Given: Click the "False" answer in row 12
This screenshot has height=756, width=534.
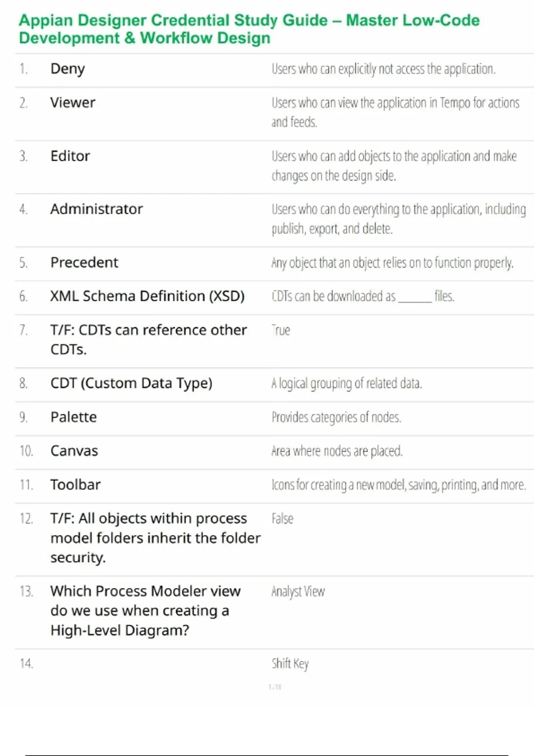Looking at the screenshot, I should click(x=283, y=519).
